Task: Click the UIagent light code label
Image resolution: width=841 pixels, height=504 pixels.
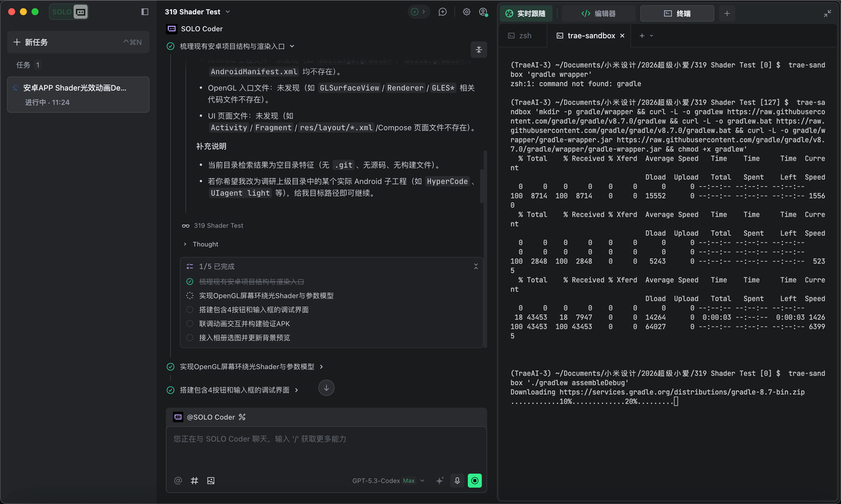Action: pos(240,193)
